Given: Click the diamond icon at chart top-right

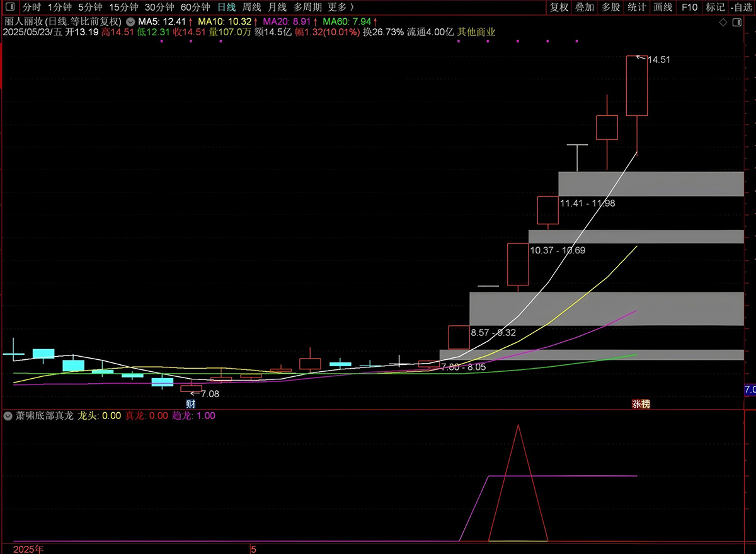Looking at the screenshot, I should point(723,23).
